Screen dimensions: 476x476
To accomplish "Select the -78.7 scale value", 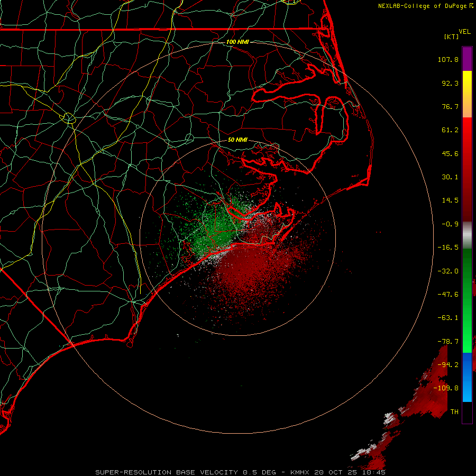I will coord(448,342).
